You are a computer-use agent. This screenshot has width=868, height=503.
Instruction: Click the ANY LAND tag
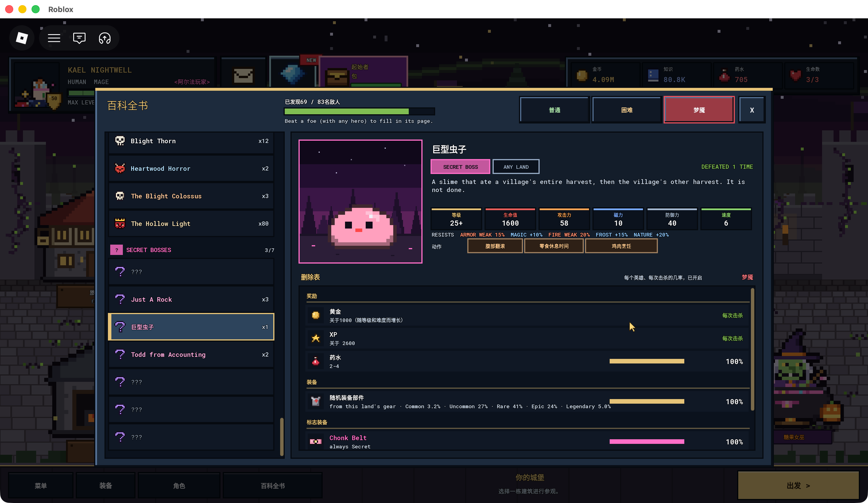(516, 167)
